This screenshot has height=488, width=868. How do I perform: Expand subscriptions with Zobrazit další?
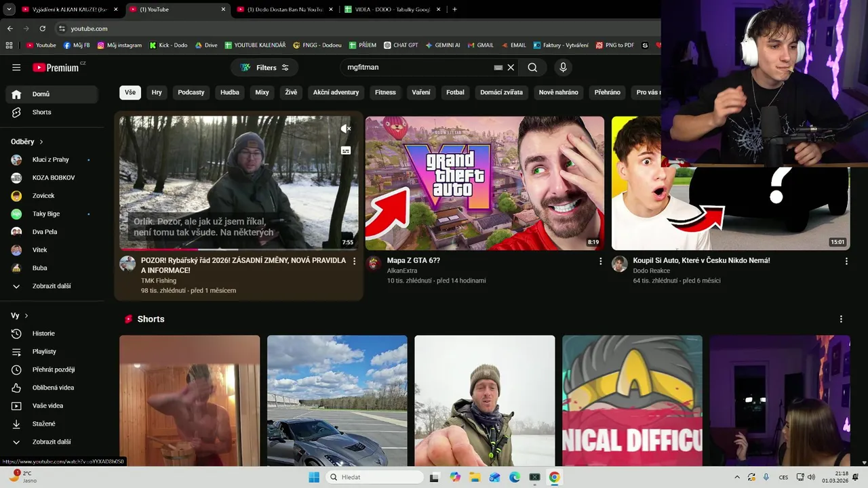(x=52, y=286)
